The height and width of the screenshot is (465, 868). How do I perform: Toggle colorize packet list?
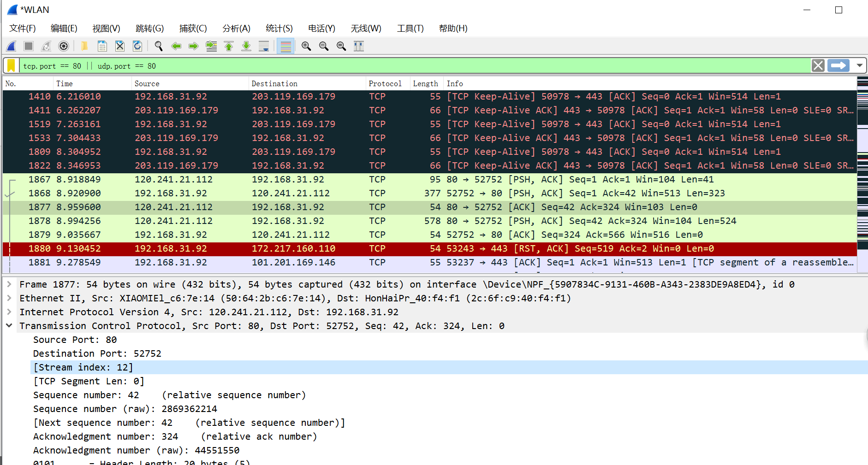pos(285,46)
